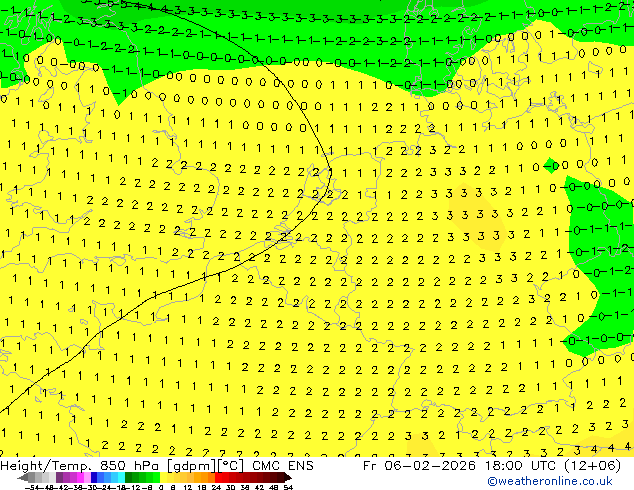Open the weatheronline.co.uk copyright link
Viewport: 634px width, 490px height.
550,481
